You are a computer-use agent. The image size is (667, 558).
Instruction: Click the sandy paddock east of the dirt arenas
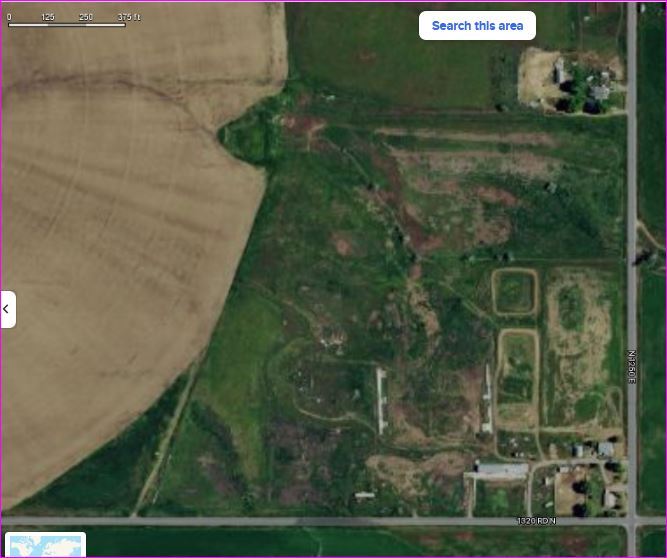click(581, 340)
